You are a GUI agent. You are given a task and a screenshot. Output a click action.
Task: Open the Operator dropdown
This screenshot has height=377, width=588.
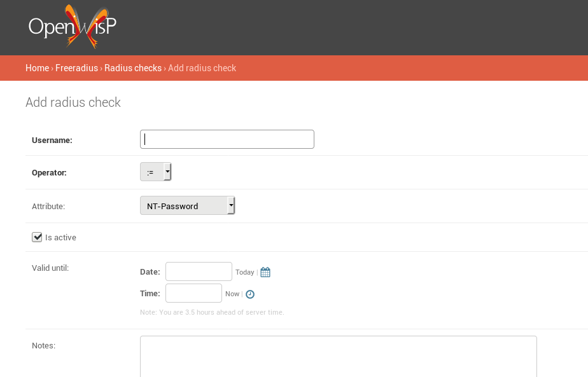pyautogui.click(x=155, y=172)
